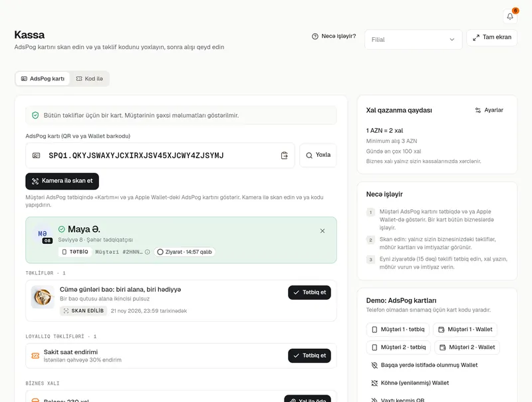
Task: Click the orange ticket icon of Sakit saat endirimi
Action: click(35, 355)
